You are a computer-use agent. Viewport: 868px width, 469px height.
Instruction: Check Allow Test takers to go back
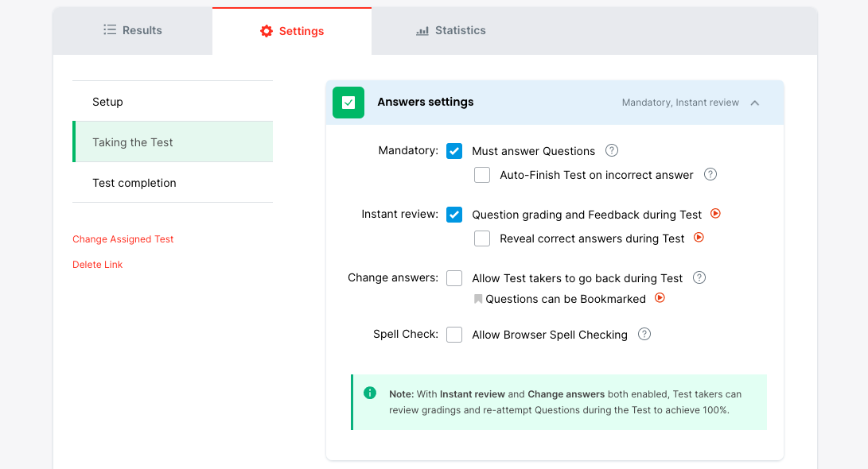pos(454,278)
